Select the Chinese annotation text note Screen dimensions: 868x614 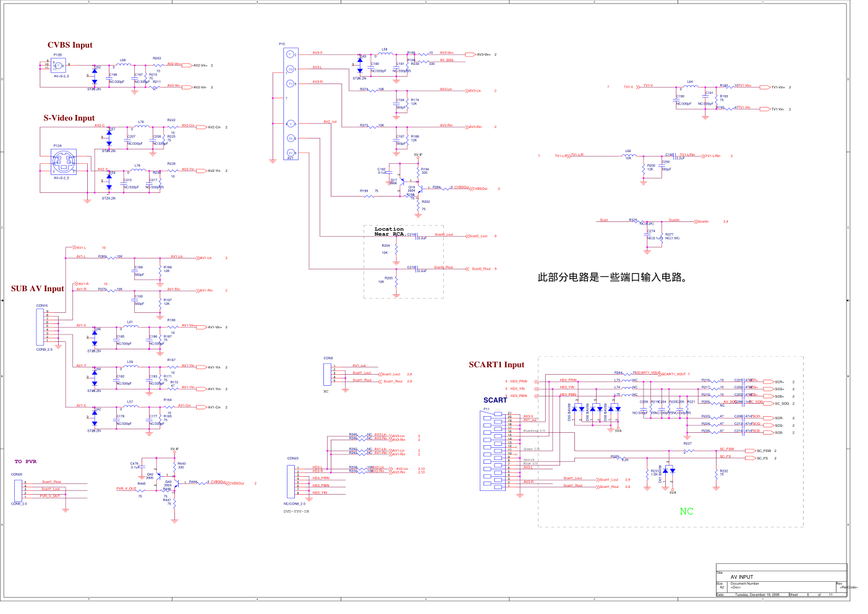[613, 277]
